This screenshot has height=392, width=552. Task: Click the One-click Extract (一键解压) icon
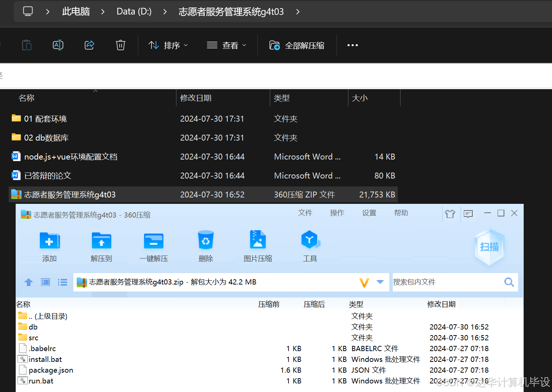pyautogui.click(x=154, y=241)
